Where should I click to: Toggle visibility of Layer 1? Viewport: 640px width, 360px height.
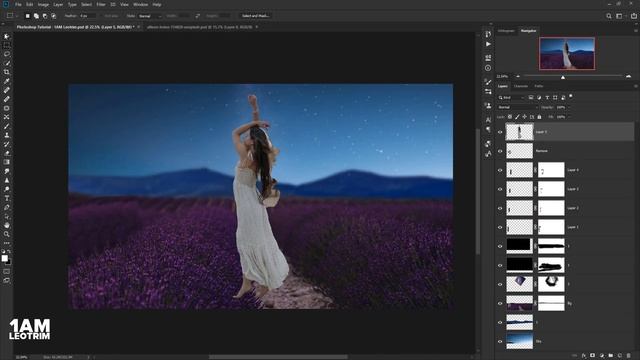tap(500, 227)
